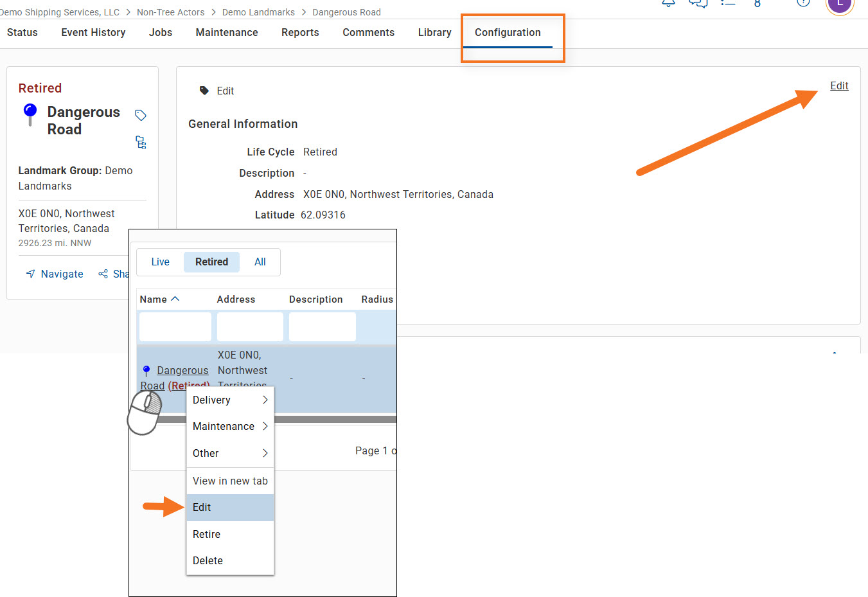Open the Maintenance tab in top bar
This screenshot has height=597, width=868.
(227, 32)
